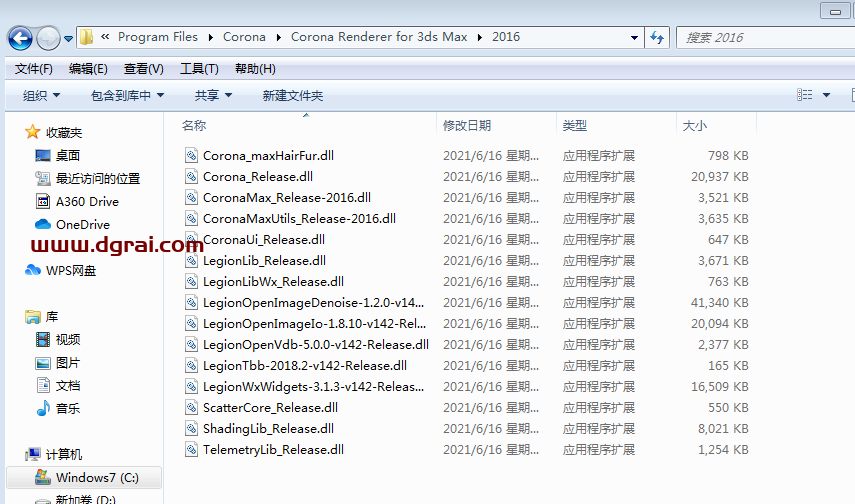The width and height of the screenshot is (855, 504).
Task: Click the change view icon
Action: coord(804,95)
